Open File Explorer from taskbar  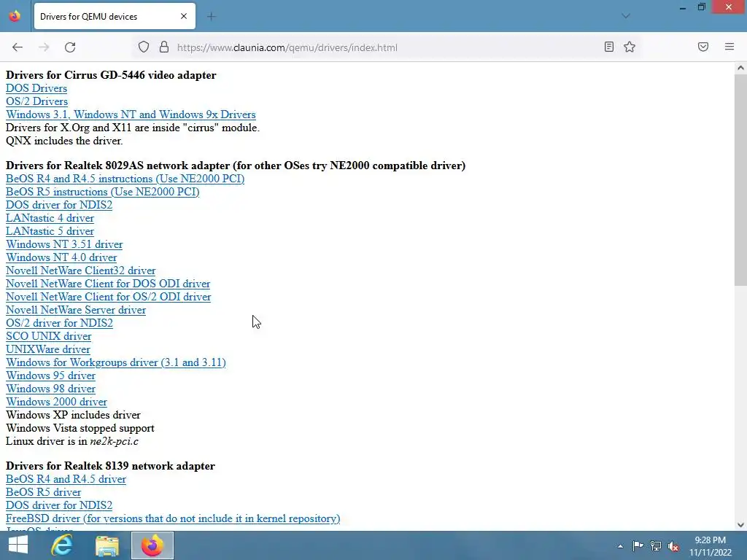(107, 545)
